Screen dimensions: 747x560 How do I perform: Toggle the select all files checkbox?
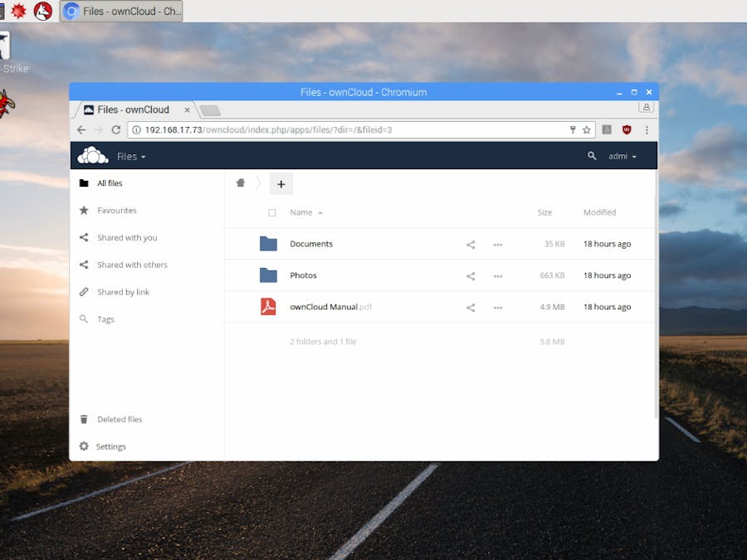point(272,212)
